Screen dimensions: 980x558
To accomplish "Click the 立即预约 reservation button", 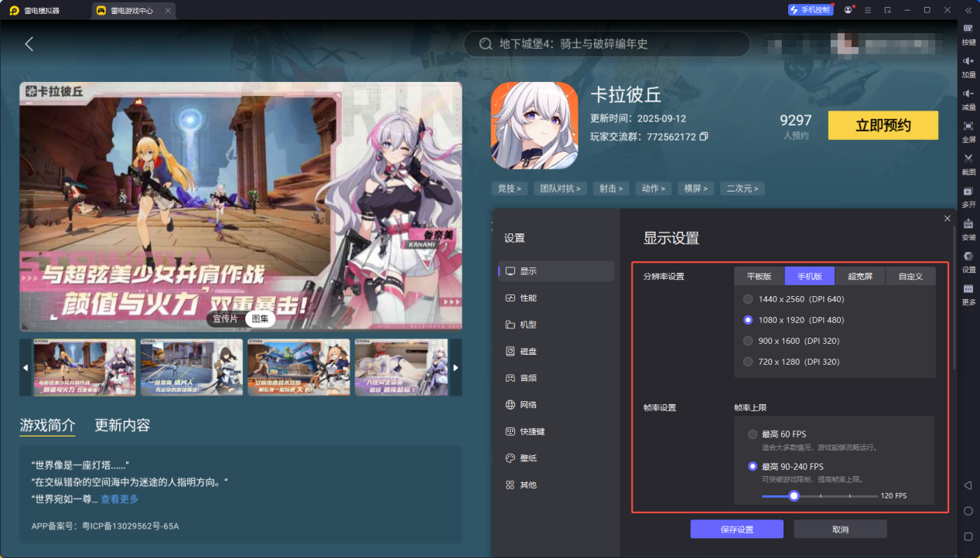I will coord(883,125).
